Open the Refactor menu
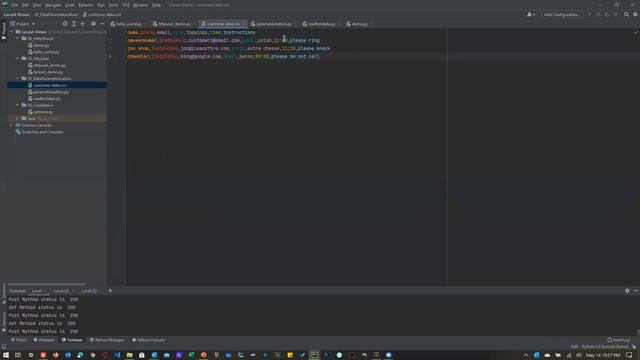Screen dimensions: 640x360 coord(86,5)
